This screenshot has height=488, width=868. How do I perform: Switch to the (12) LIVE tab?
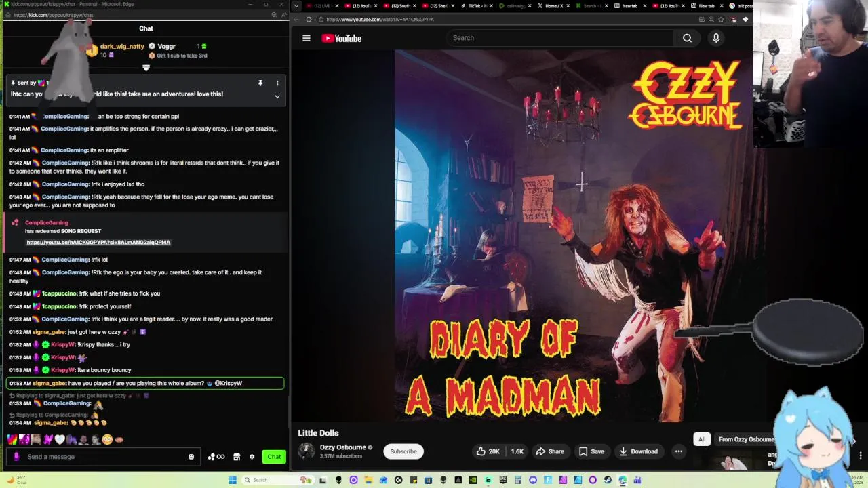click(322, 6)
